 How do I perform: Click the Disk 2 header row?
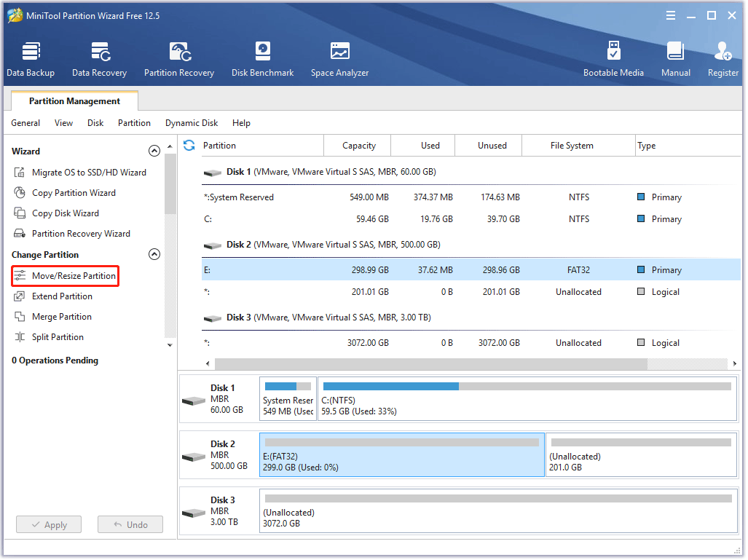pyautogui.click(x=472, y=245)
